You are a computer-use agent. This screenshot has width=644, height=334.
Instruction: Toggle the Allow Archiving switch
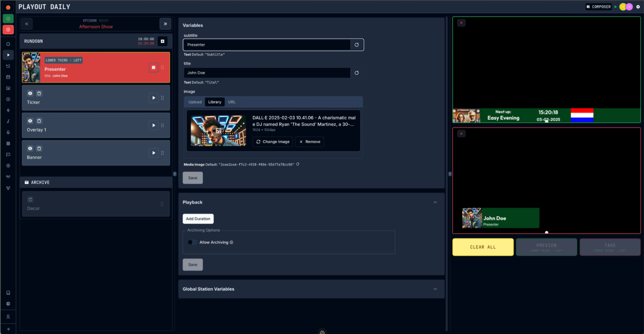coord(192,242)
